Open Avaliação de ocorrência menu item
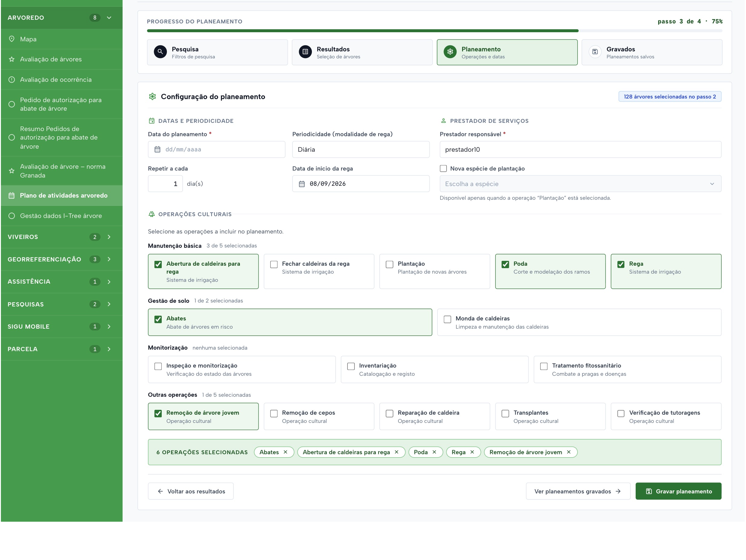 point(61,80)
